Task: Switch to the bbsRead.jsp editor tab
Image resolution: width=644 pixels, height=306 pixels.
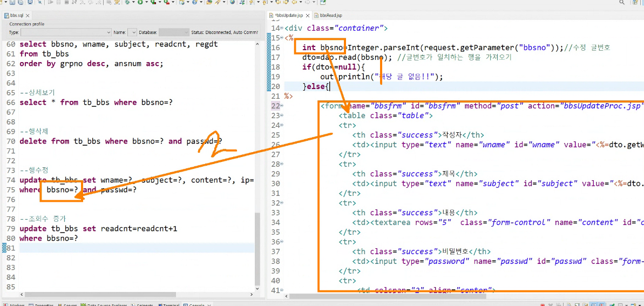Action: (328, 15)
